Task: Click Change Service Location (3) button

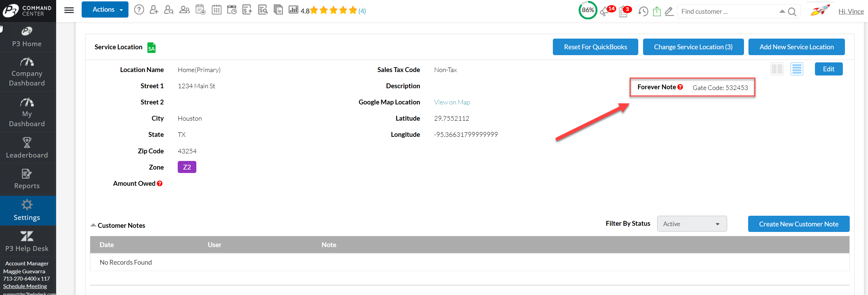Action: point(693,47)
